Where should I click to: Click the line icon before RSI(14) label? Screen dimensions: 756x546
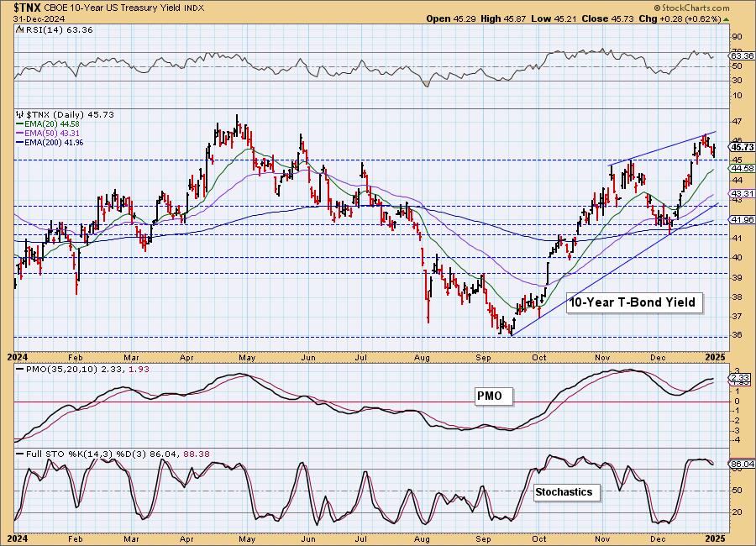pos(18,30)
